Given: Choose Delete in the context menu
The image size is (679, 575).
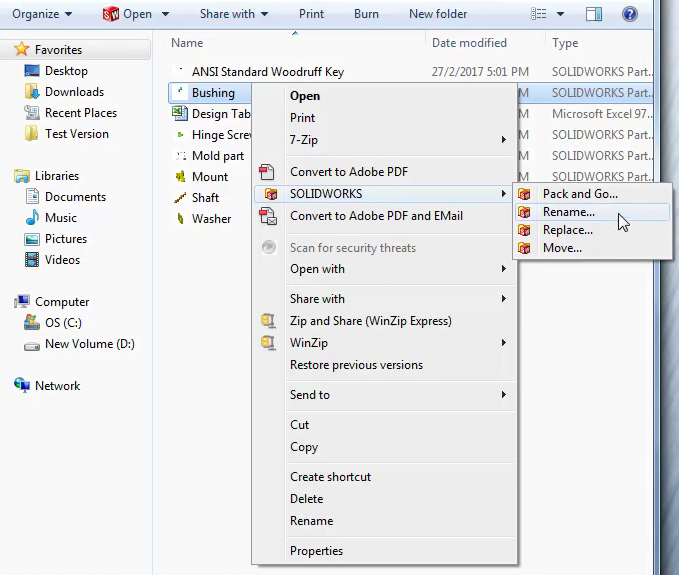Looking at the screenshot, I should [307, 499].
